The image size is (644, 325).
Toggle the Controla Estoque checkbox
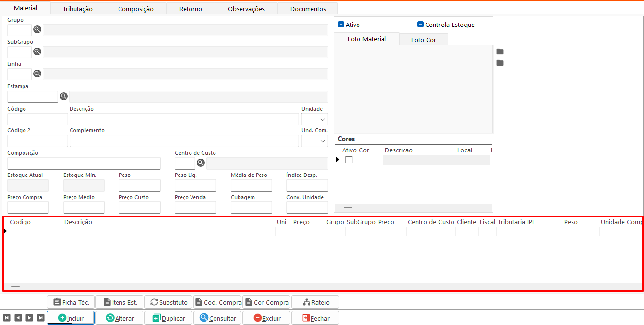tap(420, 25)
